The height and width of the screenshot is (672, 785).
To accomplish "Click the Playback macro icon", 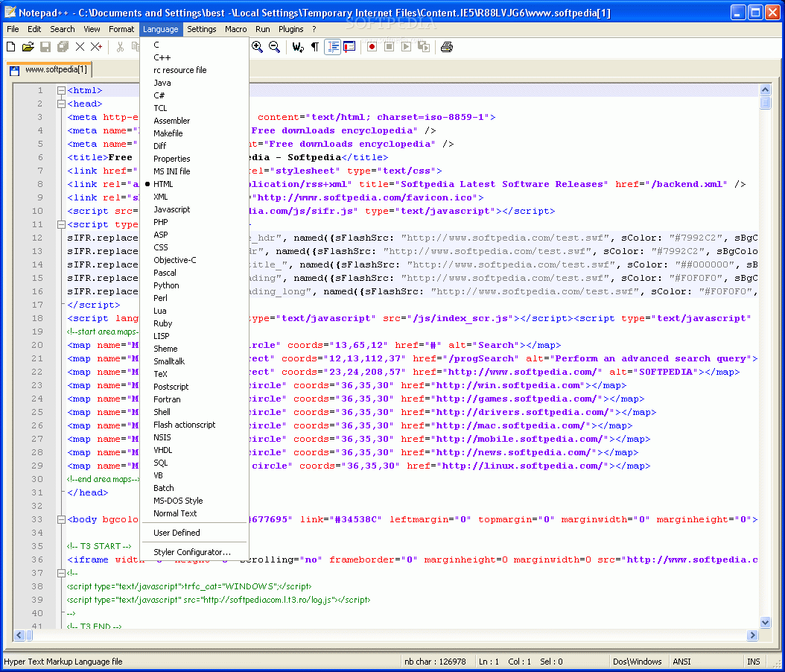I will click(x=407, y=47).
